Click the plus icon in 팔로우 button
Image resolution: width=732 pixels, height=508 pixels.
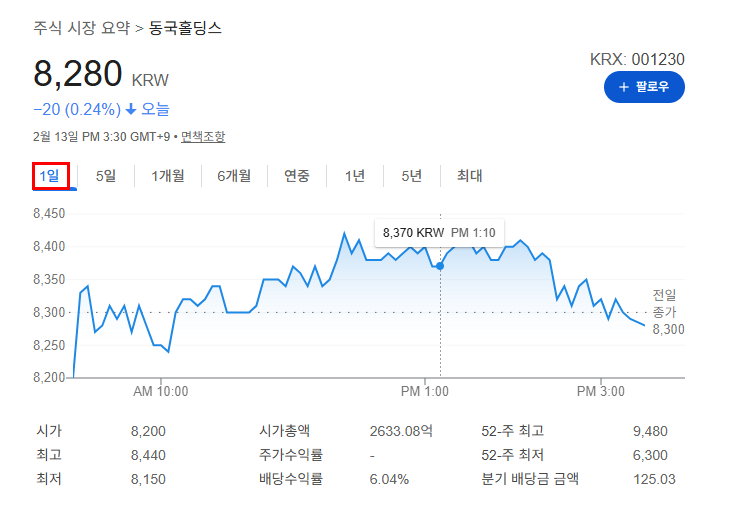point(624,87)
